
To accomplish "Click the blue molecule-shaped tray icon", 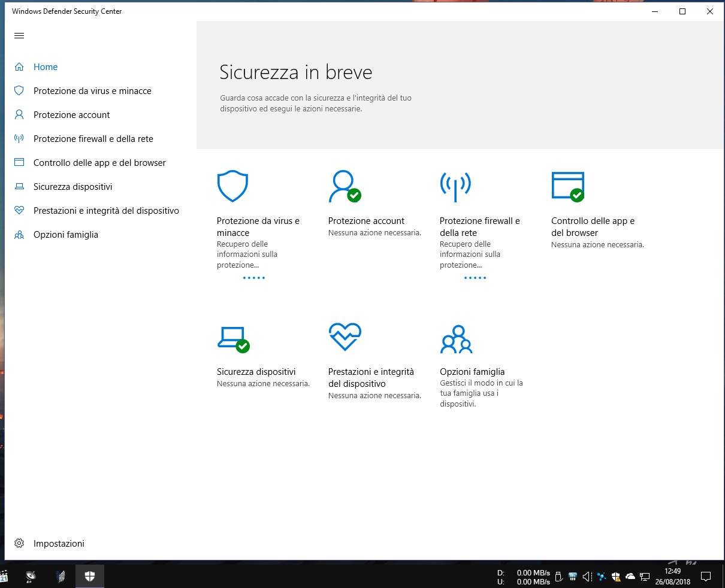I will [602, 577].
